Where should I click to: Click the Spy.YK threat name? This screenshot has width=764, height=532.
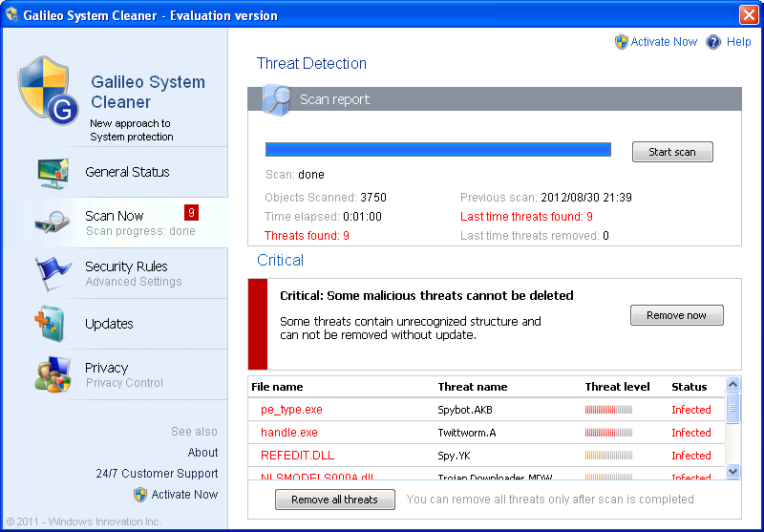point(454,456)
